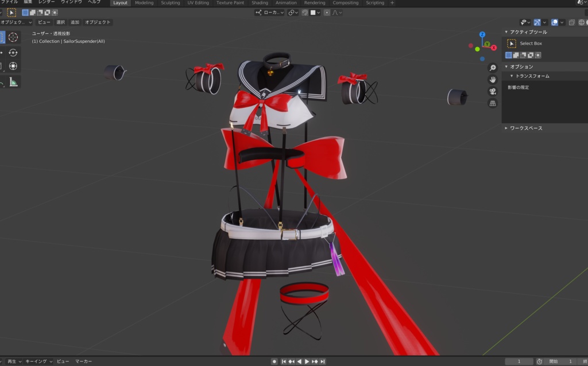Click the magnifier zoom icon in the viewport
Image resolution: width=588 pixels, height=366 pixels.
(492, 68)
